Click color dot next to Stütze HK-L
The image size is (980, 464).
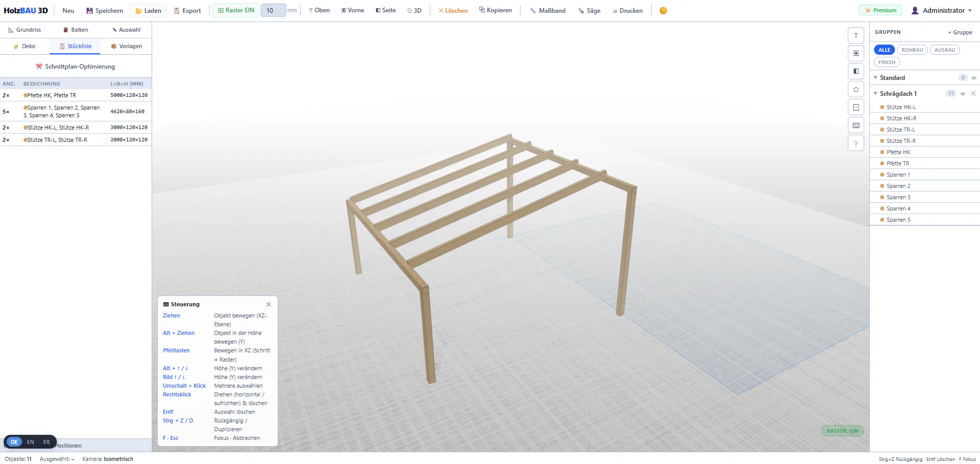tap(882, 107)
